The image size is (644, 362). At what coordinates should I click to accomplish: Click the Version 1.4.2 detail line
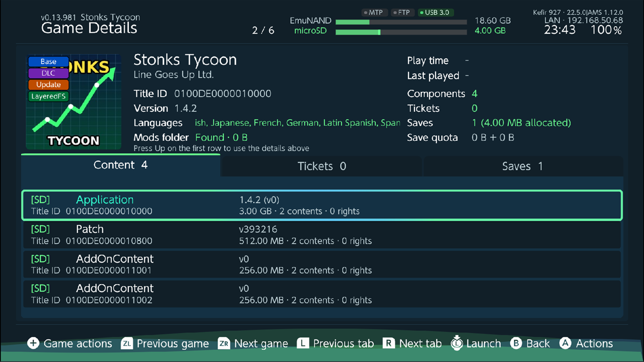(x=165, y=109)
